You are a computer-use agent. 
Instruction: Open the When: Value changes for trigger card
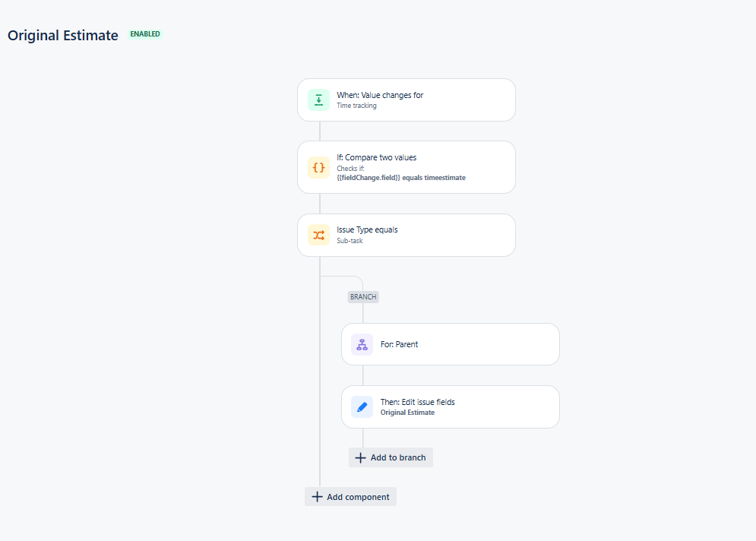click(x=406, y=100)
